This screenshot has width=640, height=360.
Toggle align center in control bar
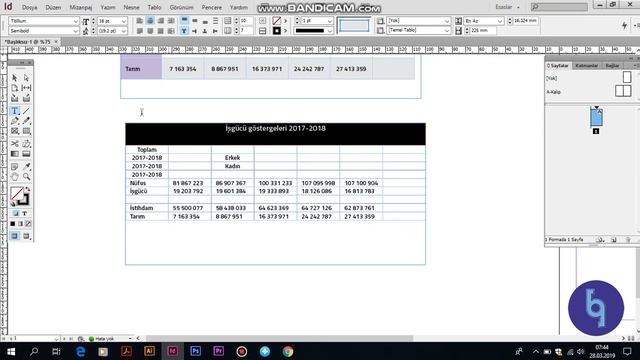pos(150,20)
